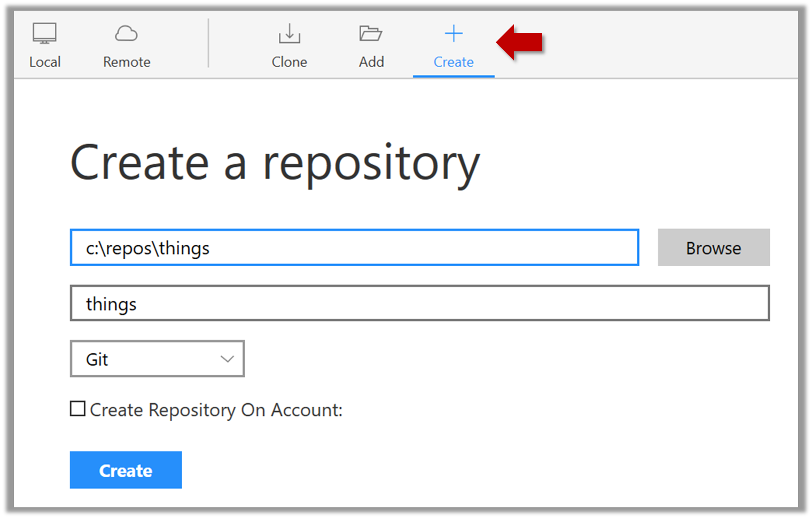Expand the chevron arrow in Git combo box
Screen dimensions: 812x518
227,359
